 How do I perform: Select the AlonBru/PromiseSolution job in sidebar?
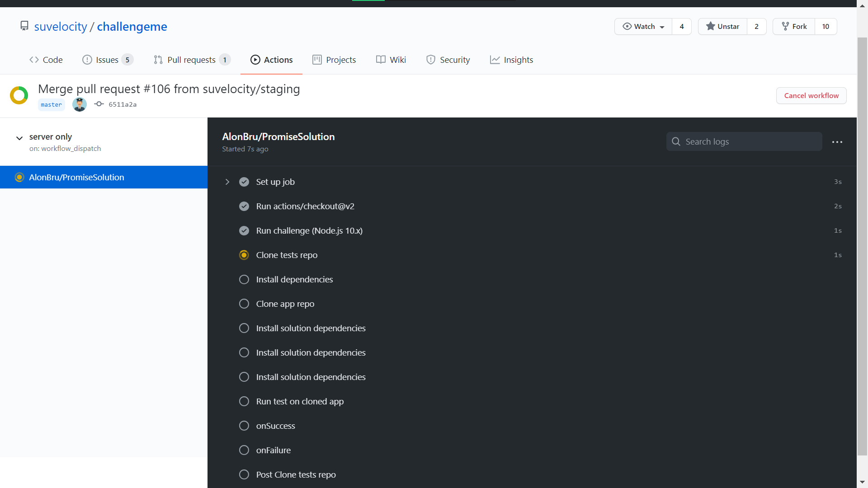click(76, 177)
